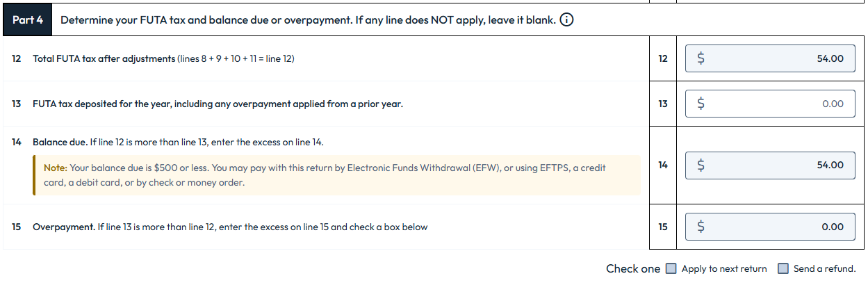This screenshot has width=868, height=283.
Task: Click the 'Send a refund.' label text
Action: point(824,269)
